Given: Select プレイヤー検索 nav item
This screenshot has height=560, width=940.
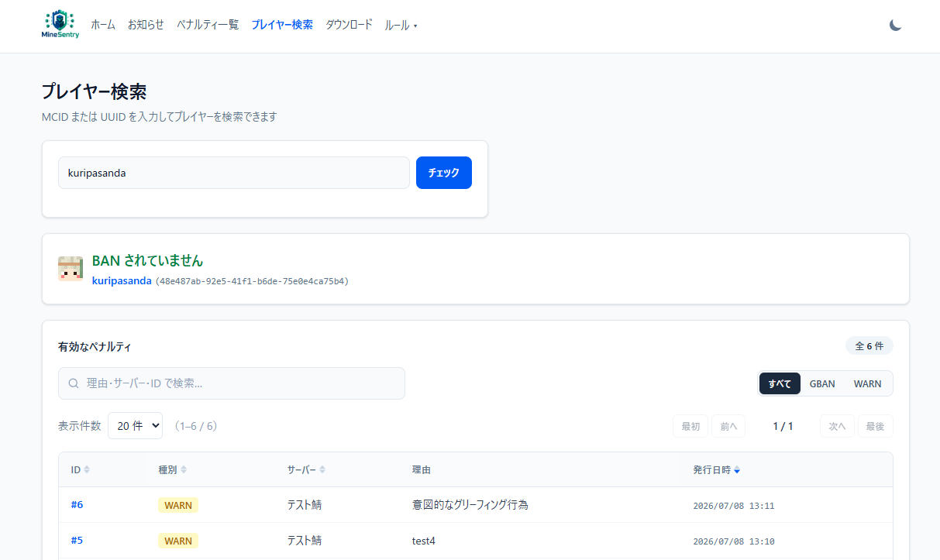Looking at the screenshot, I should tap(282, 25).
